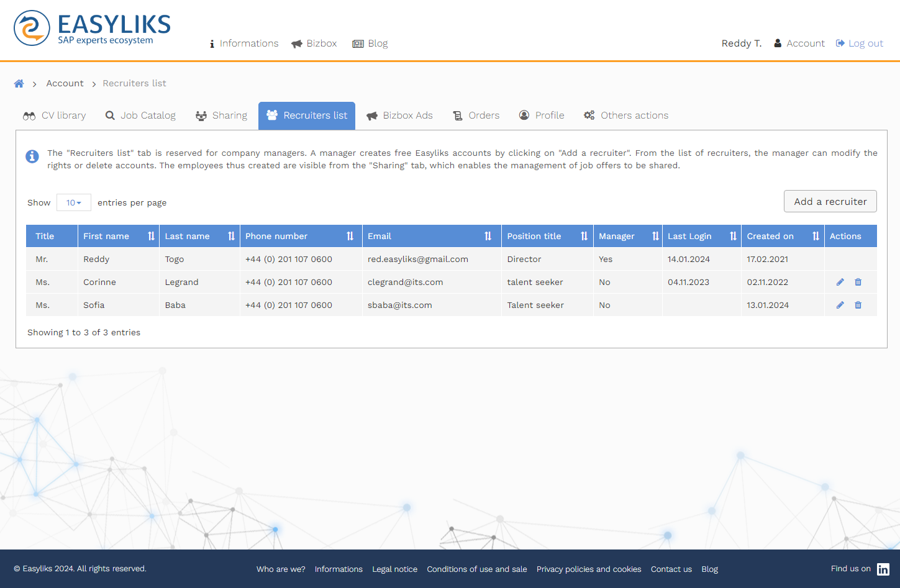Image resolution: width=900 pixels, height=588 pixels.
Task: Open the Bizbox Ads tab
Action: point(399,115)
